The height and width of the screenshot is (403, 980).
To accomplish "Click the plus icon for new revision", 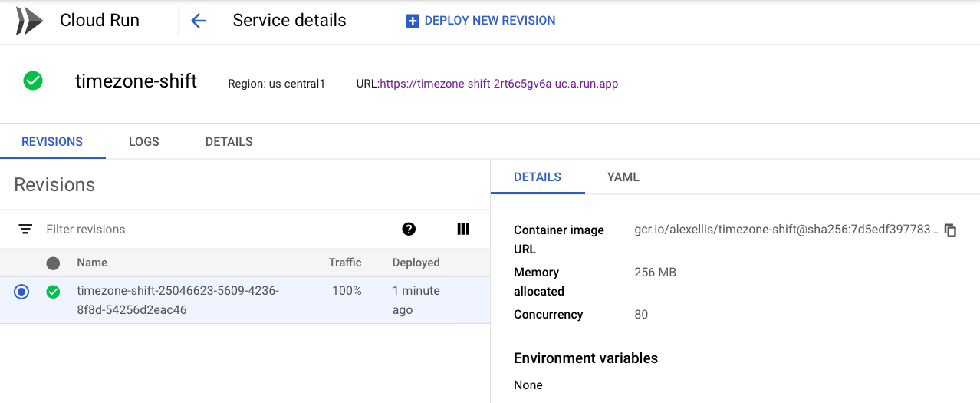I will coord(413,21).
